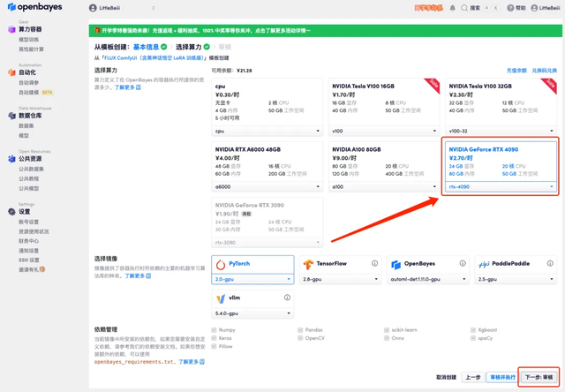Image resolution: width=565 pixels, height=392 pixels.
Task: Click the vllm info icon
Action: 287,298
